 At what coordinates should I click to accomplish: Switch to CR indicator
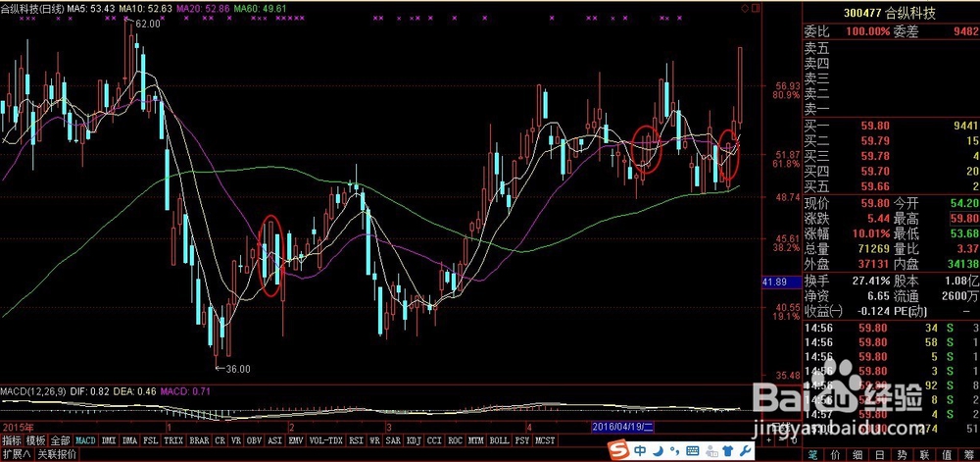(220, 440)
